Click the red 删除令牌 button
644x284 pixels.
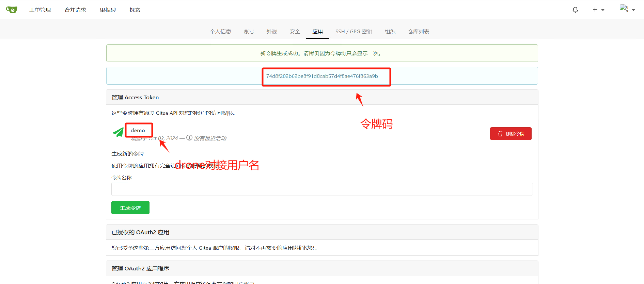(511, 134)
